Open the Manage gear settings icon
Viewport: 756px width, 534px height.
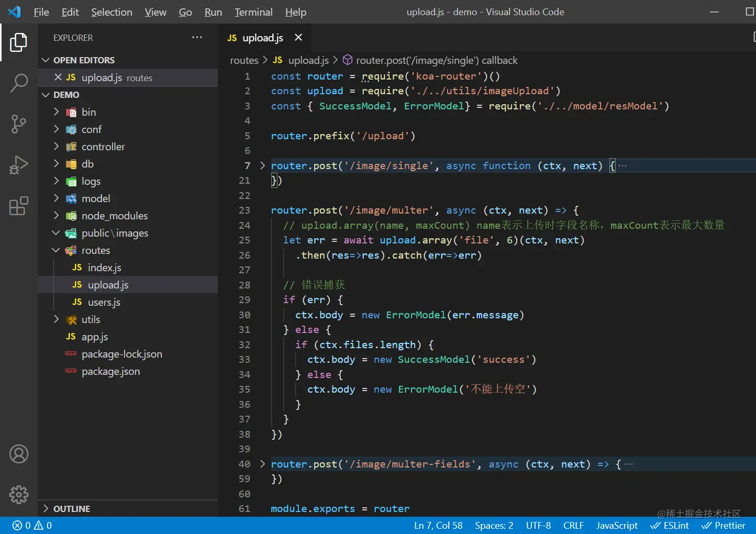(x=19, y=494)
